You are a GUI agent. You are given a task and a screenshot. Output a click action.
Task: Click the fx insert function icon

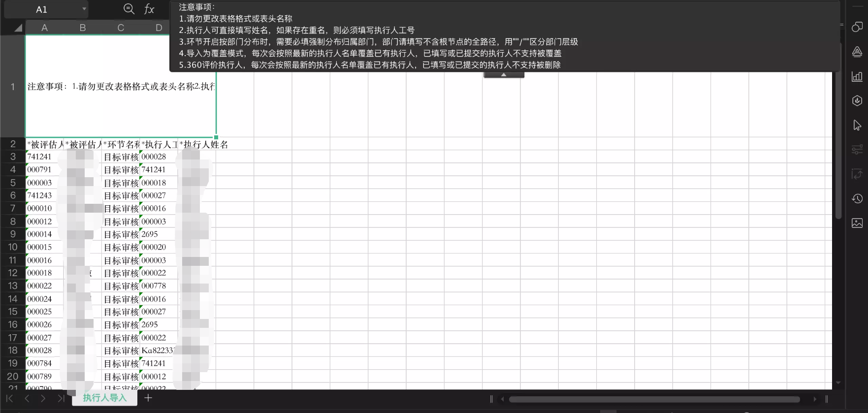coord(149,9)
